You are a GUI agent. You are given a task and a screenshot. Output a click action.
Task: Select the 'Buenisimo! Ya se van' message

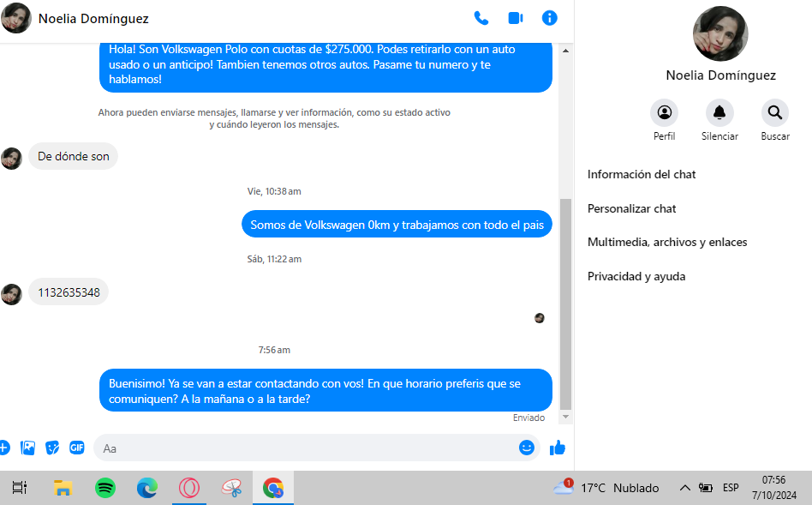point(325,390)
